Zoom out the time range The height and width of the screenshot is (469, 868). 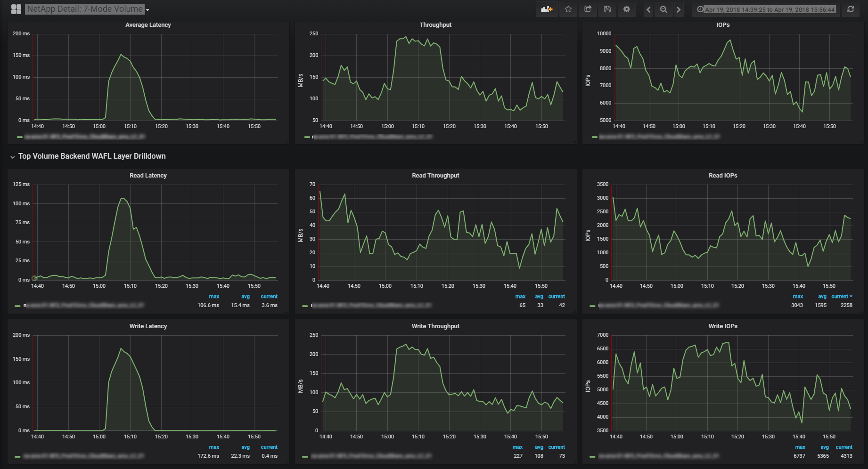(x=663, y=9)
